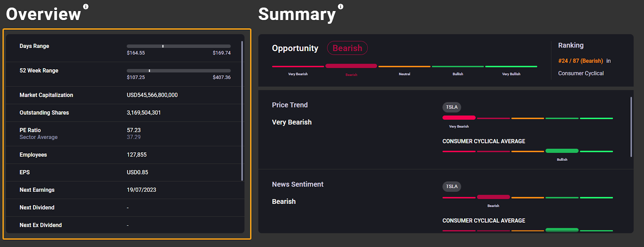This screenshot has width=644, height=247.
Task: Click the PE Ratio row label
Action: click(x=30, y=130)
